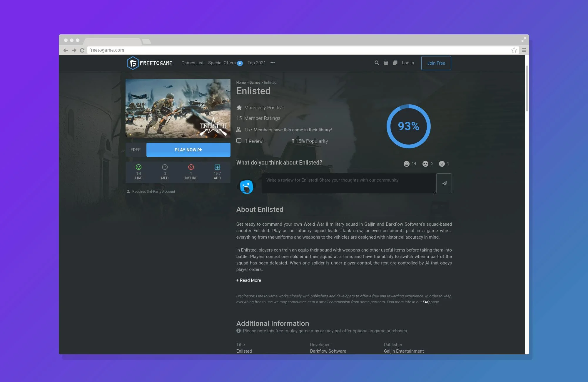
Task: Click the PLAY NOW button
Action: click(x=188, y=150)
